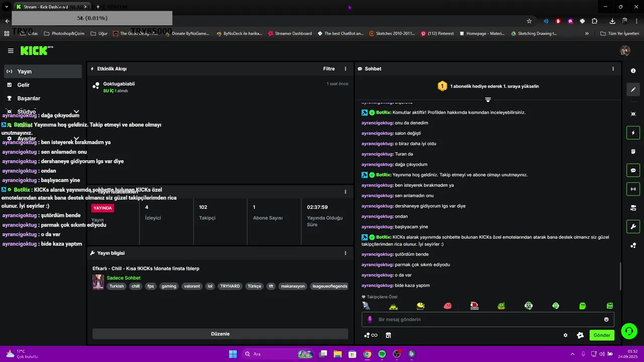Click the green chat bubble sidebar icon
The width and height of the screenshot is (644, 362).
(633, 170)
